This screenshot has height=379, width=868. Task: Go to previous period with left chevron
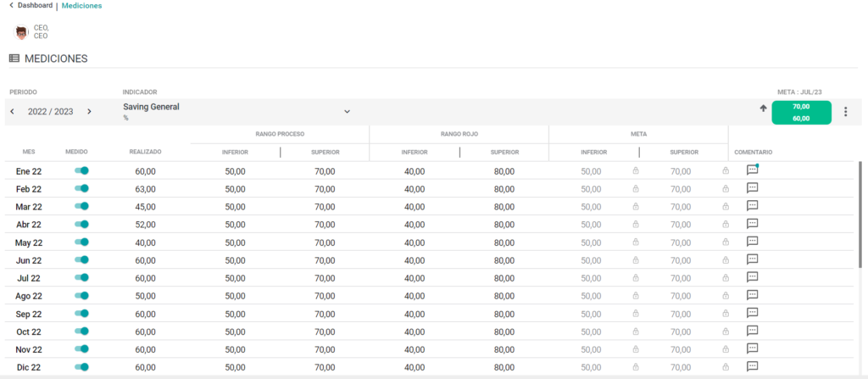13,111
